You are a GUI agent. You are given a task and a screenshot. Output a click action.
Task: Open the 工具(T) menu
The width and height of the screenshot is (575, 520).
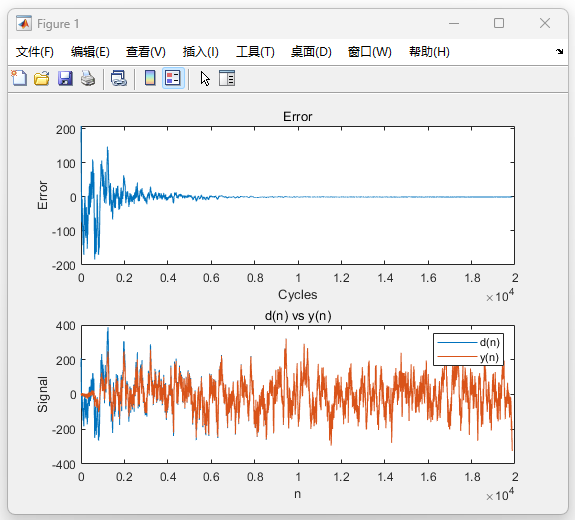tap(255, 52)
